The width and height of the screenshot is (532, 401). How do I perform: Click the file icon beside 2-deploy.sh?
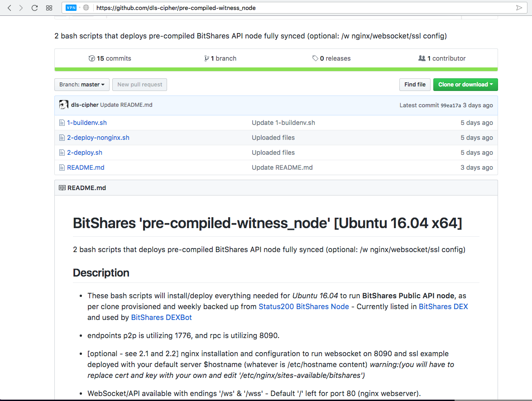pos(62,153)
